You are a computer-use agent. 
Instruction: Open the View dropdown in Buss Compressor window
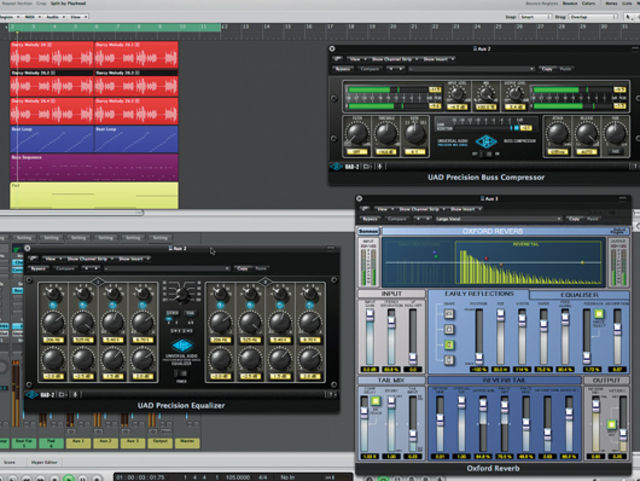pyautogui.click(x=358, y=59)
